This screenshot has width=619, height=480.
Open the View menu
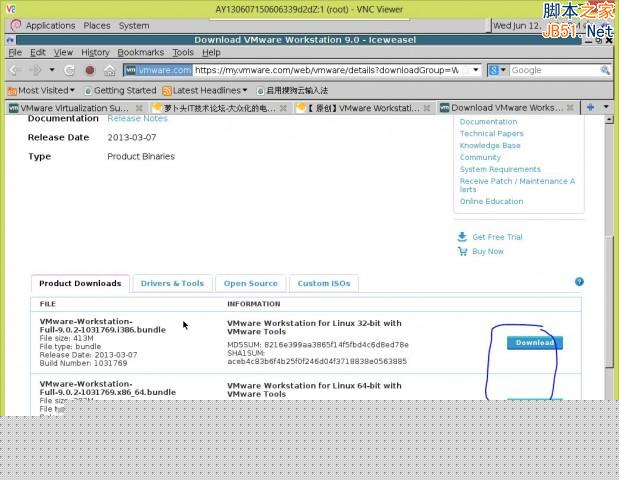63,52
